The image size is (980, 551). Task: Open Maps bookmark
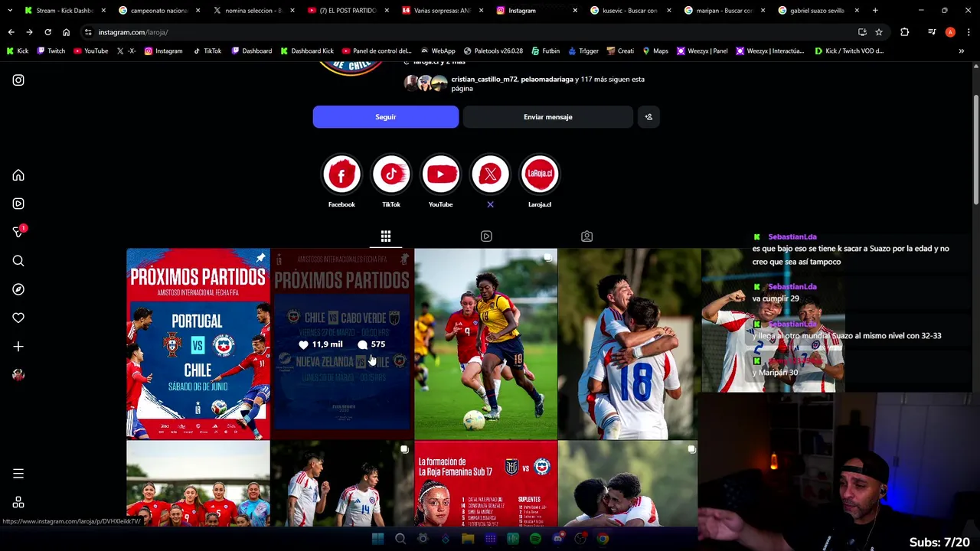click(655, 51)
